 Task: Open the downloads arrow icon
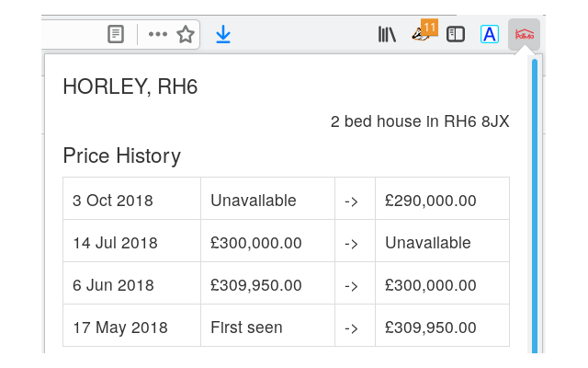(x=223, y=34)
